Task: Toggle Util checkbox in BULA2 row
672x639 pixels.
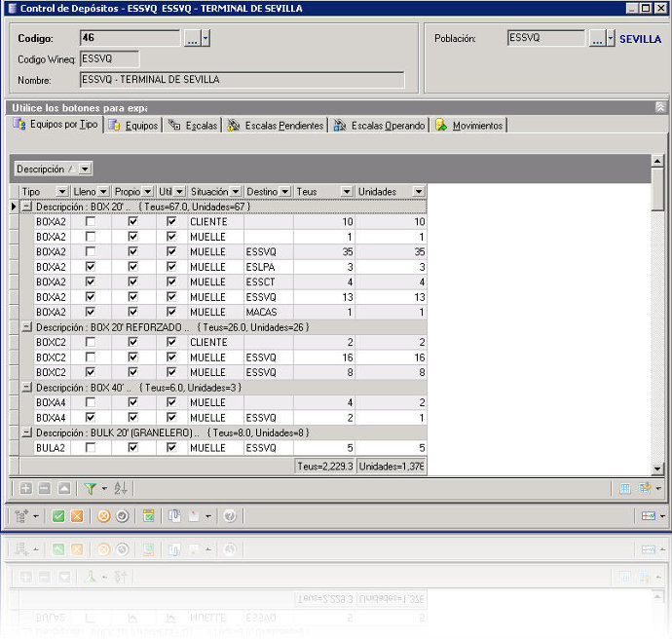Action: click(171, 447)
